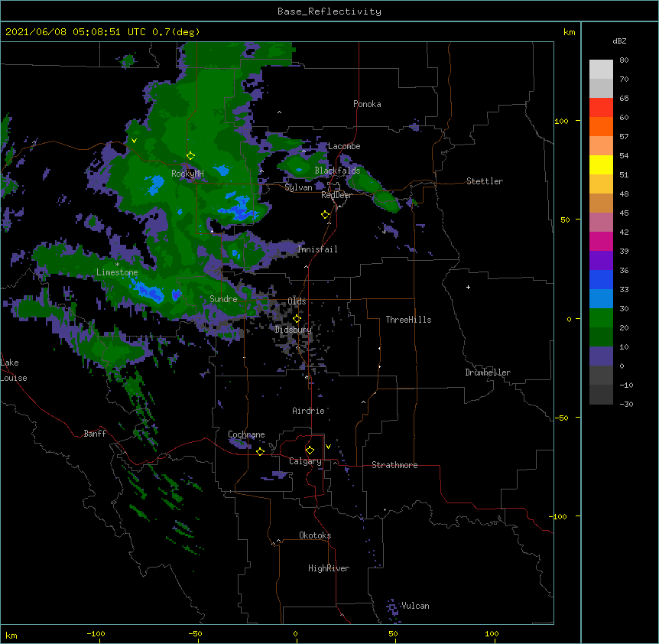Click the Lake Louise label at left edge
This screenshot has height=644, width=659.
click(14, 370)
